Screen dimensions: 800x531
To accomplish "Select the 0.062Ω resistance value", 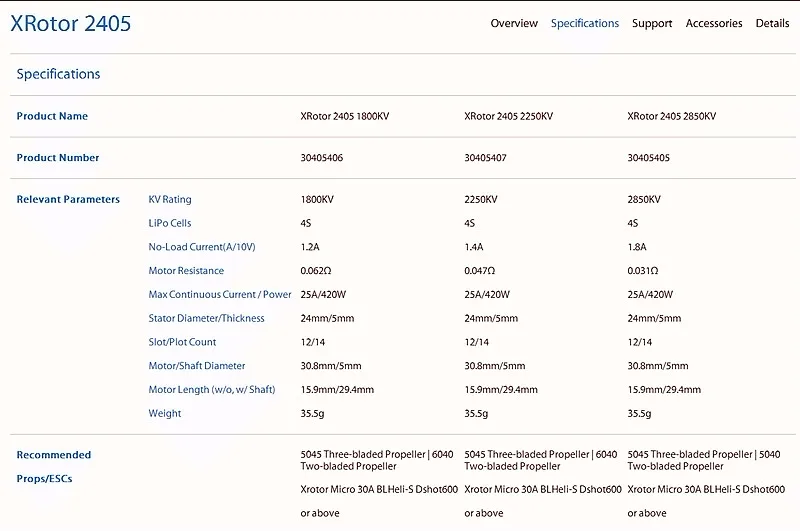I will 316,271.
